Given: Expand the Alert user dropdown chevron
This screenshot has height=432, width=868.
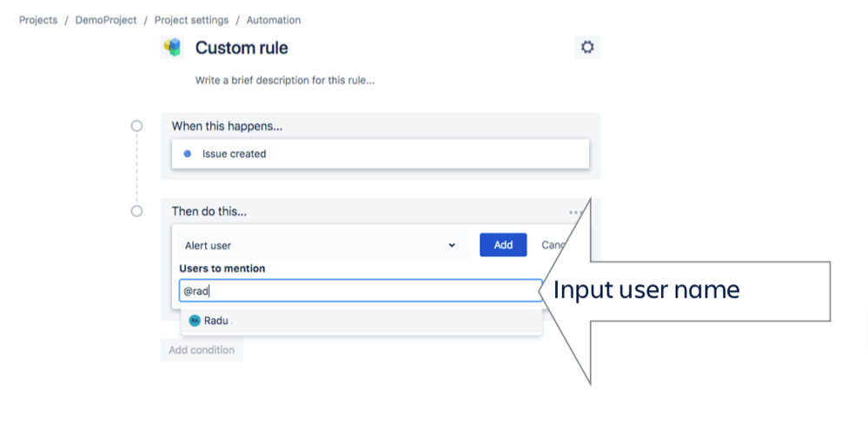Looking at the screenshot, I should point(452,245).
